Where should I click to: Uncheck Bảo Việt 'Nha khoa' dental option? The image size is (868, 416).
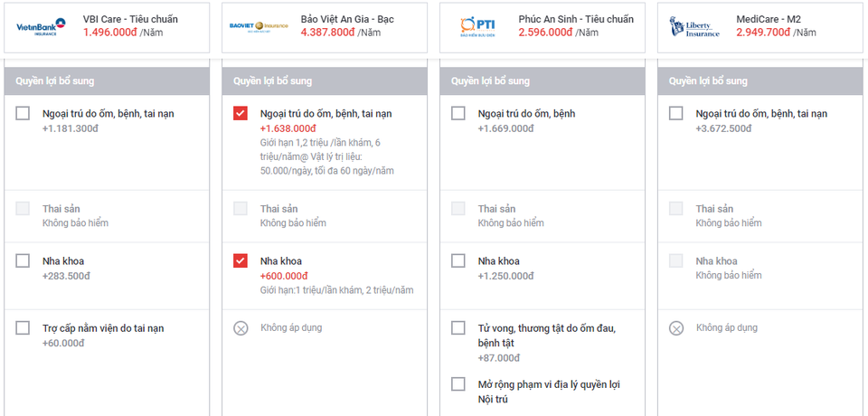[x=241, y=261]
